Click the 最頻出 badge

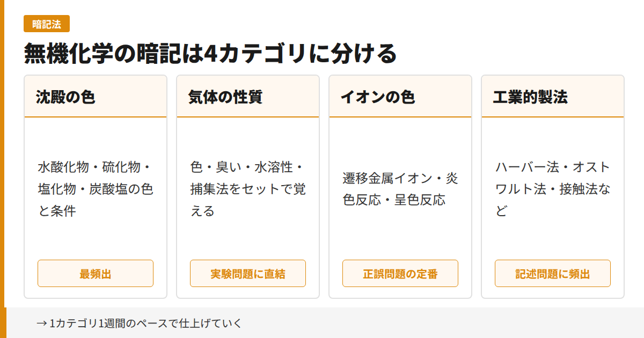[x=96, y=274]
